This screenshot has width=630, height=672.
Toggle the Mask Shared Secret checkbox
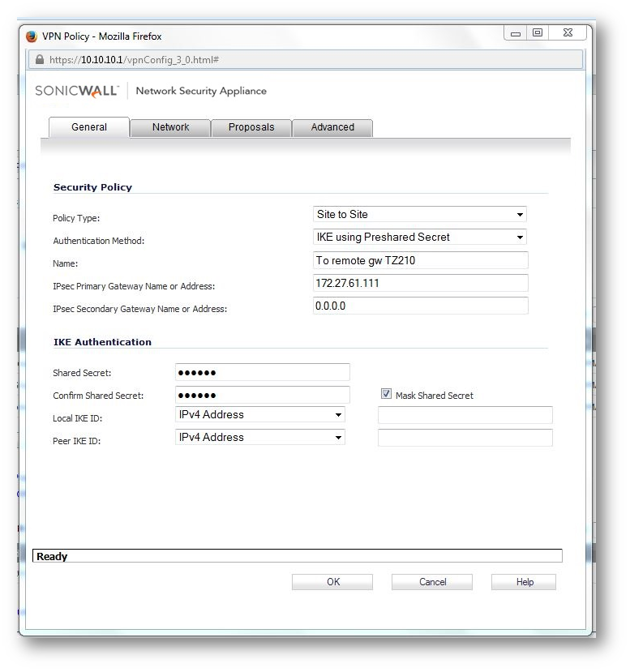tap(386, 395)
